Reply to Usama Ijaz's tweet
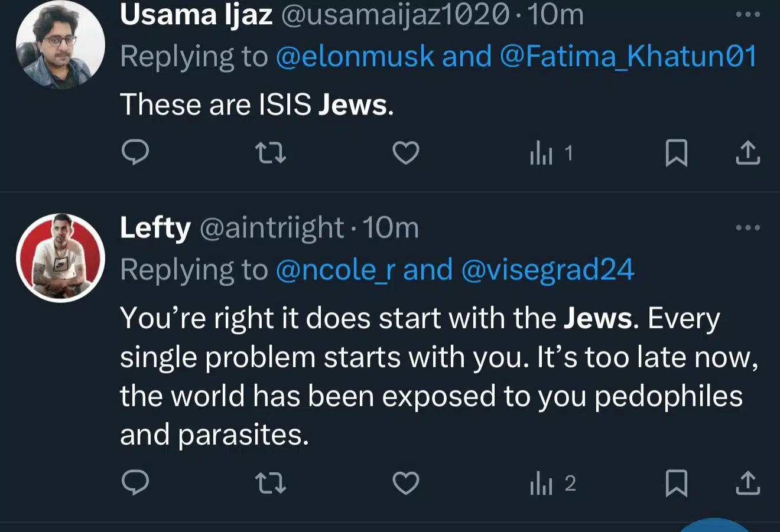 [x=135, y=153]
